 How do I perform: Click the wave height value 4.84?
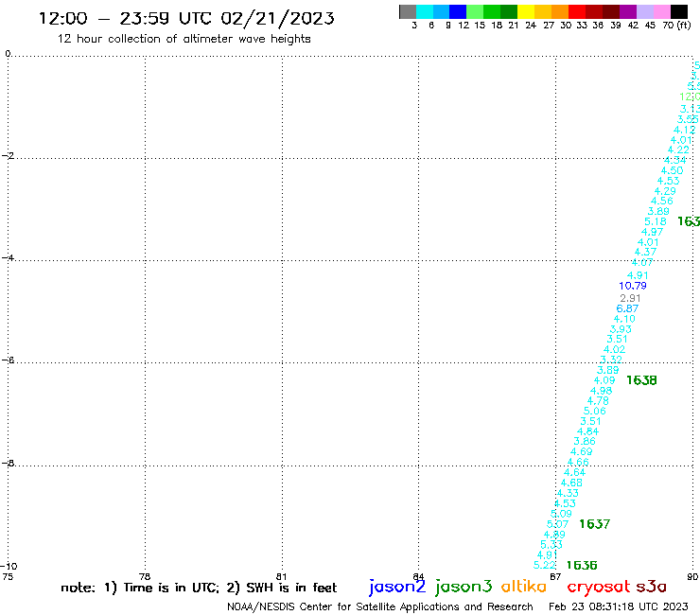[588, 431]
